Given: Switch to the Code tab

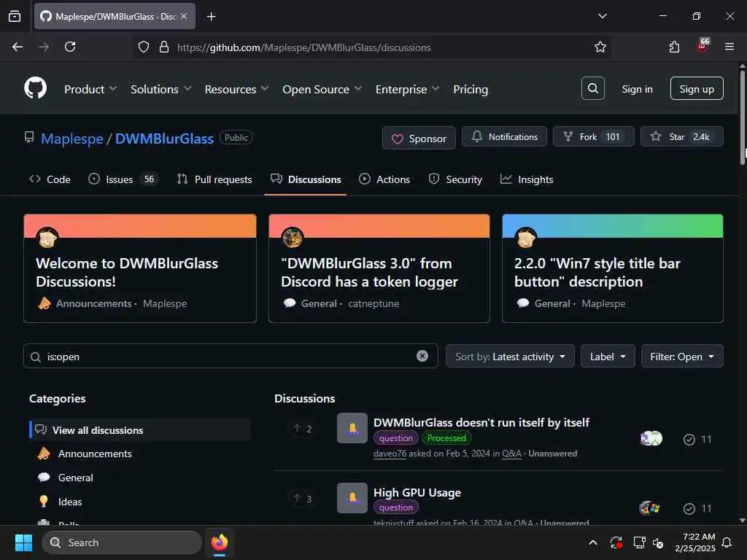Looking at the screenshot, I should click(x=50, y=179).
